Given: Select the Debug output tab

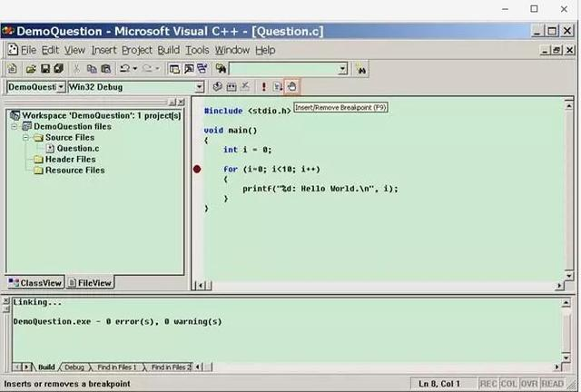Looking at the screenshot, I should (x=74, y=367).
